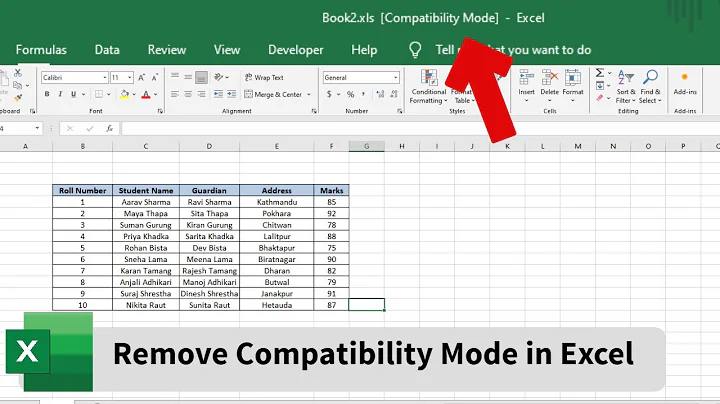Apply Percent Style format
This screenshot has width=720, height=404.
(x=350, y=94)
